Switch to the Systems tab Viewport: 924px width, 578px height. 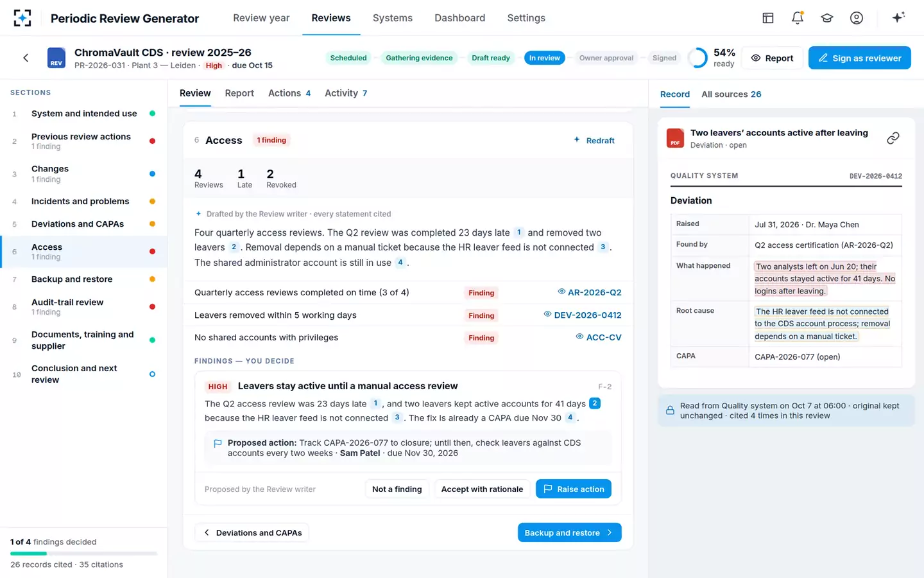(393, 18)
